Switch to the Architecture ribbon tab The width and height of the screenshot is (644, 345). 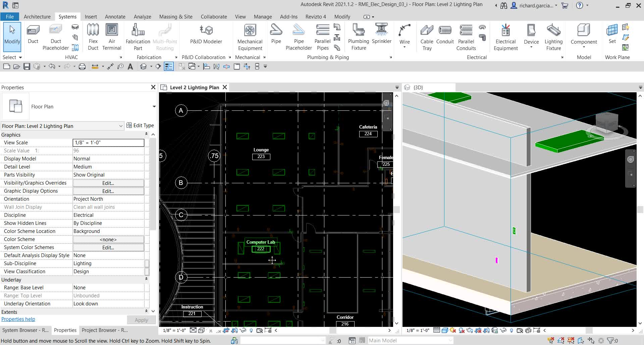point(37,16)
